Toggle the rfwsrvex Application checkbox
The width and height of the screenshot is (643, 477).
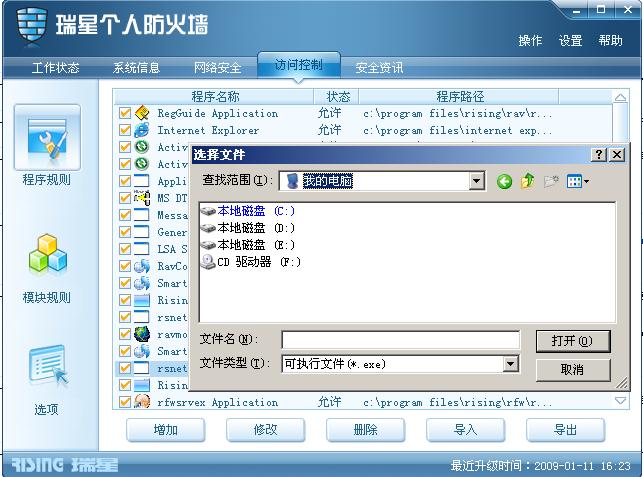coord(125,402)
